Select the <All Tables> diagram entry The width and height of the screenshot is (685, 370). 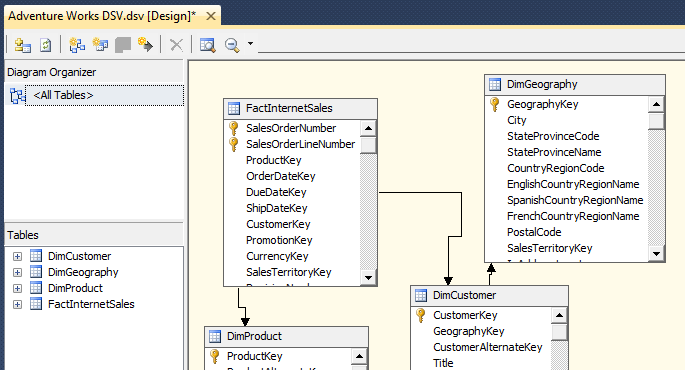(x=104, y=95)
